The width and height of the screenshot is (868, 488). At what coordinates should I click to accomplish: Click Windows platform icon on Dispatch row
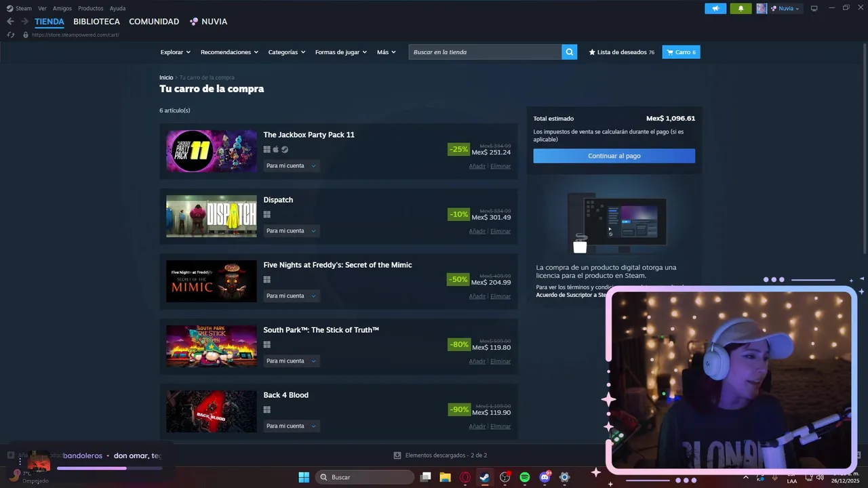267,215
